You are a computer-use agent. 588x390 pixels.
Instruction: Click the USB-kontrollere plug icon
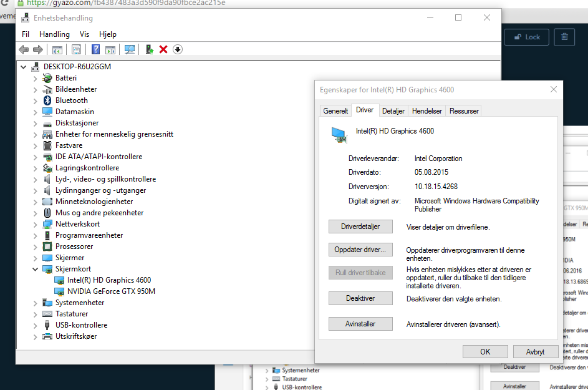point(47,325)
